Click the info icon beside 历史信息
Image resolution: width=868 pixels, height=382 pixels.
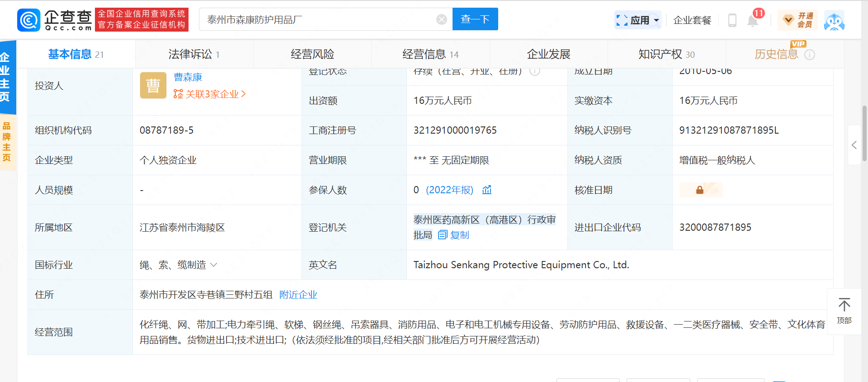810,55
